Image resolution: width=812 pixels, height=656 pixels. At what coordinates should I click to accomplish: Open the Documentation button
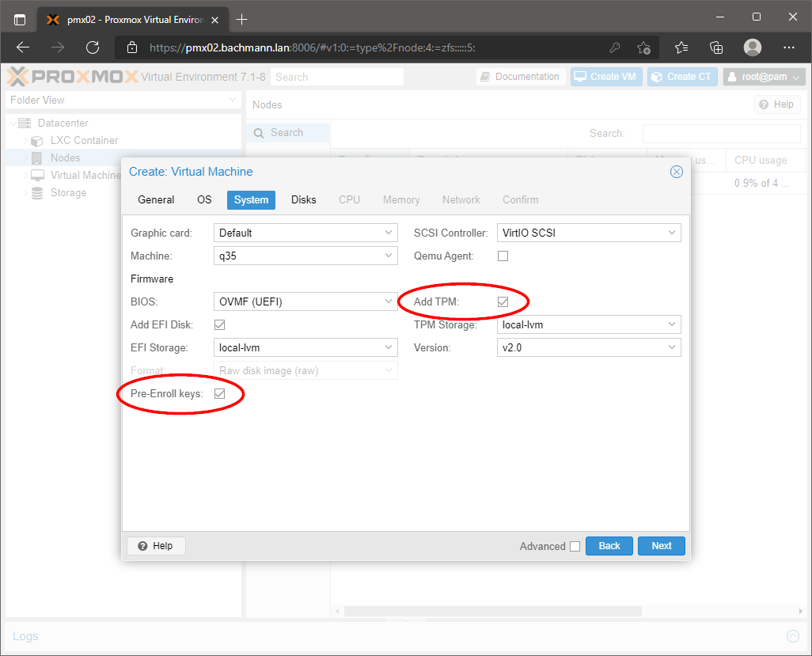(x=521, y=77)
